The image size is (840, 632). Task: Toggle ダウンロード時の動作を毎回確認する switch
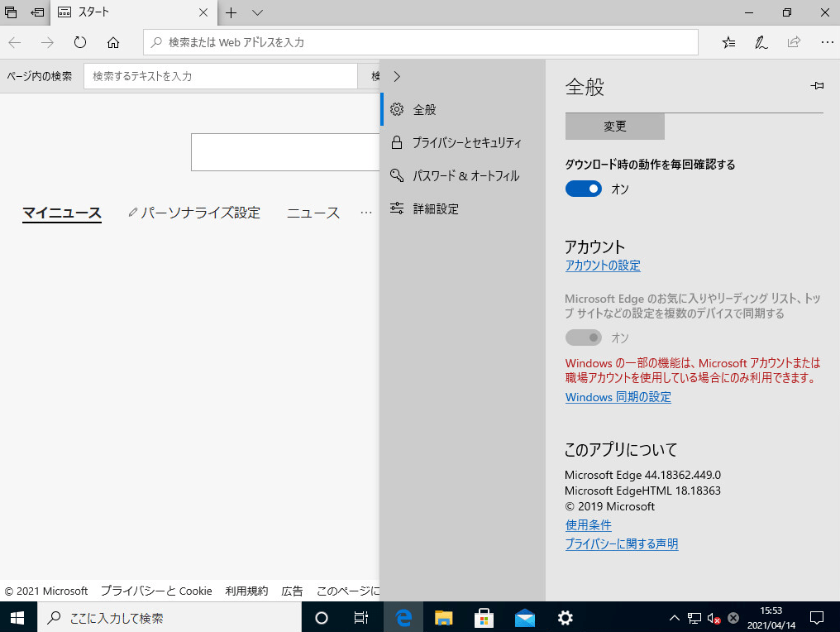pyautogui.click(x=584, y=189)
